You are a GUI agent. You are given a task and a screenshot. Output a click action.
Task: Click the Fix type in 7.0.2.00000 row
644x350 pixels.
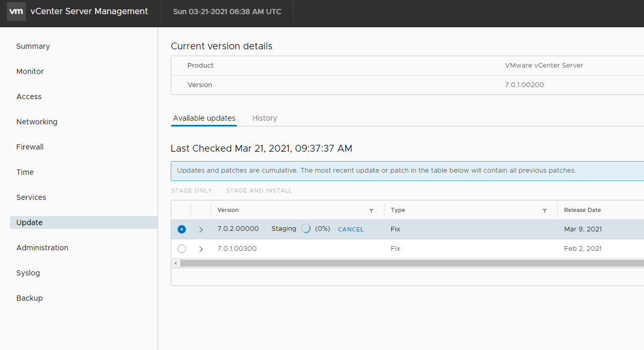396,229
